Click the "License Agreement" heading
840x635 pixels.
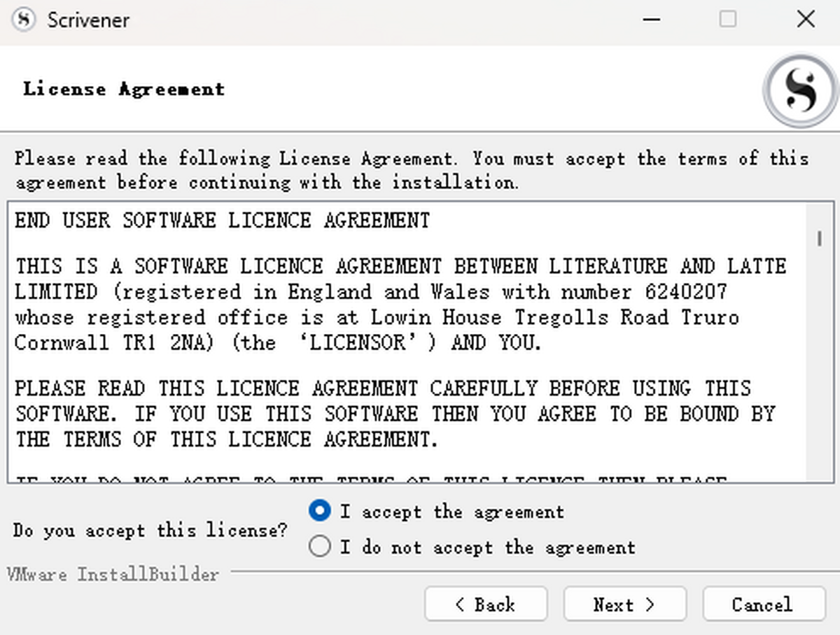click(125, 89)
